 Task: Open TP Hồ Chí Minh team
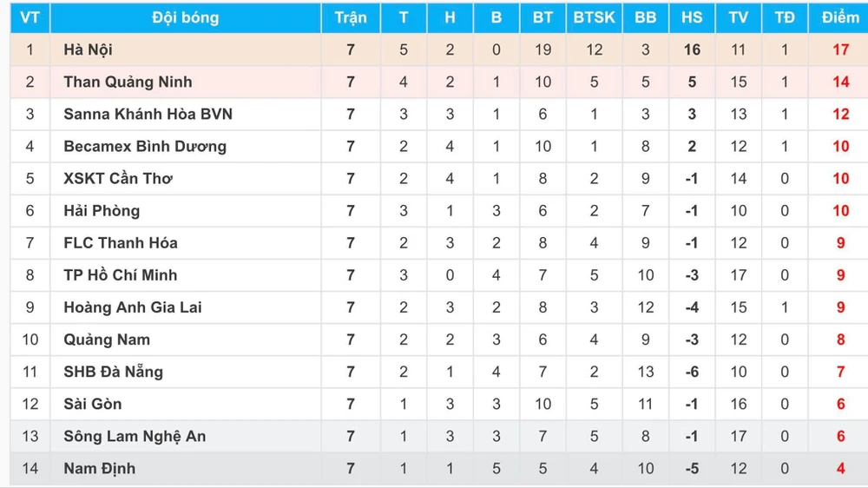(120, 274)
